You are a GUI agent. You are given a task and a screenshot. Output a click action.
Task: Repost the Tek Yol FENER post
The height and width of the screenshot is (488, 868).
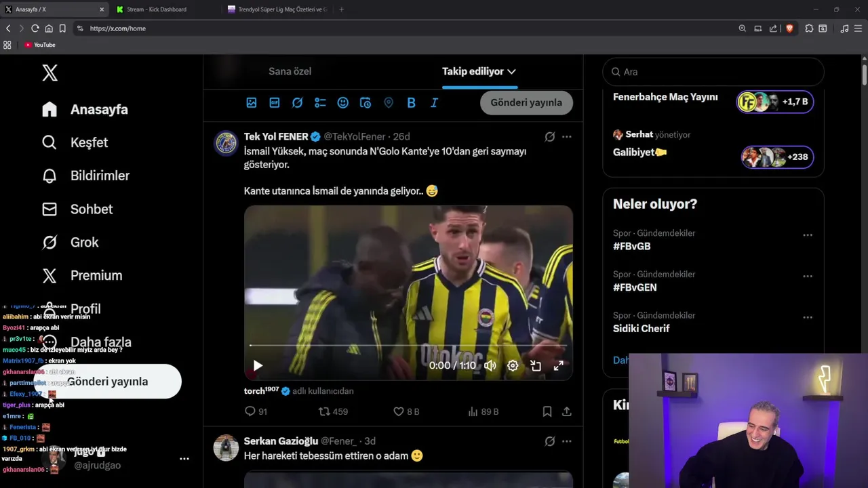click(x=333, y=411)
